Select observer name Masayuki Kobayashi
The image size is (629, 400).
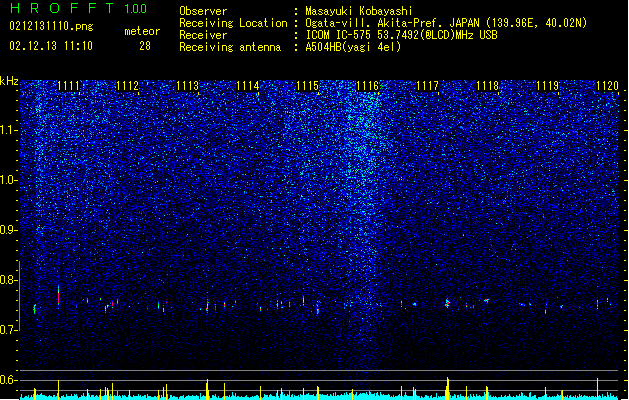(x=359, y=11)
